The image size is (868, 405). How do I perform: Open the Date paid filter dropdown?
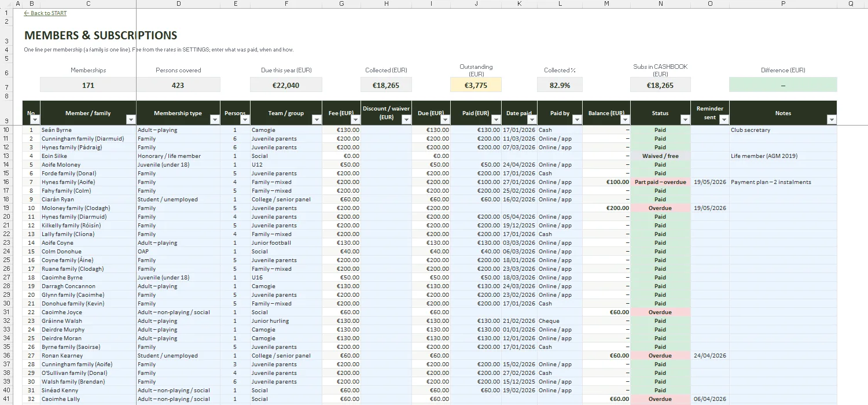(532, 120)
